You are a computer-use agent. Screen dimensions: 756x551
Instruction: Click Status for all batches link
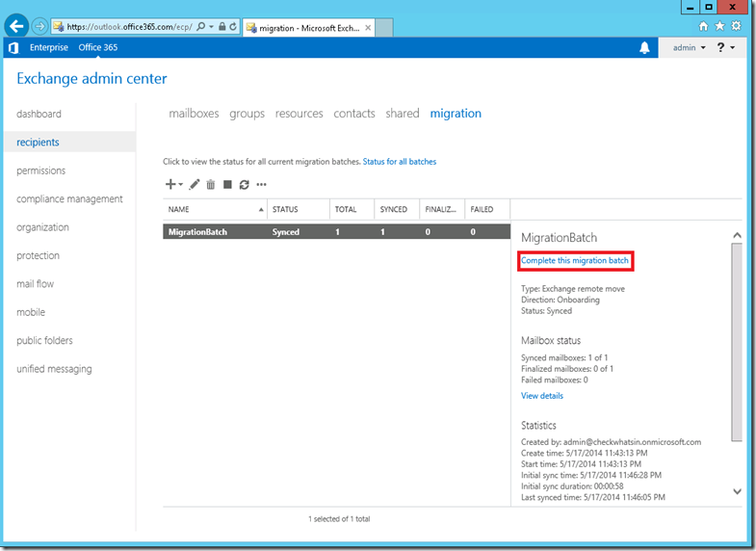pos(400,162)
